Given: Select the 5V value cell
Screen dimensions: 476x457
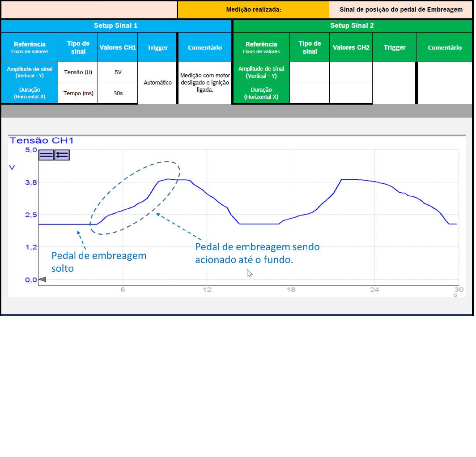Looking at the screenshot, I should pyautogui.click(x=118, y=72).
